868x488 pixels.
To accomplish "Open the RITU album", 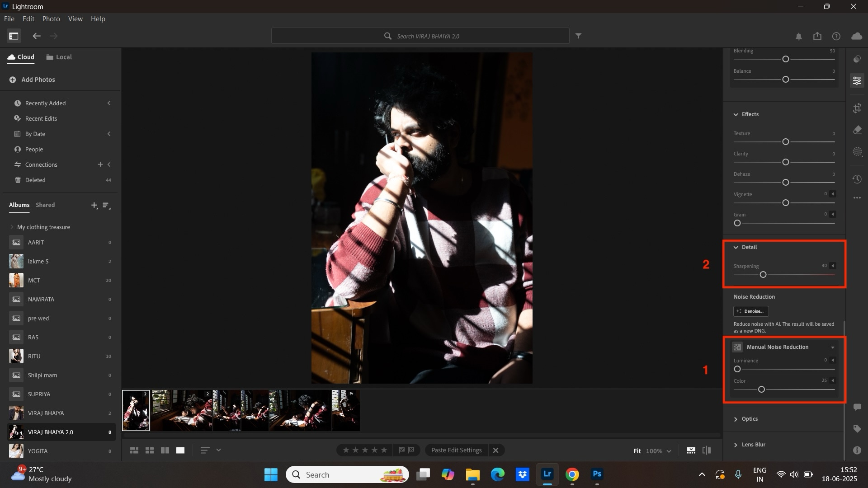I will pyautogui.click(x=61, y=357).
